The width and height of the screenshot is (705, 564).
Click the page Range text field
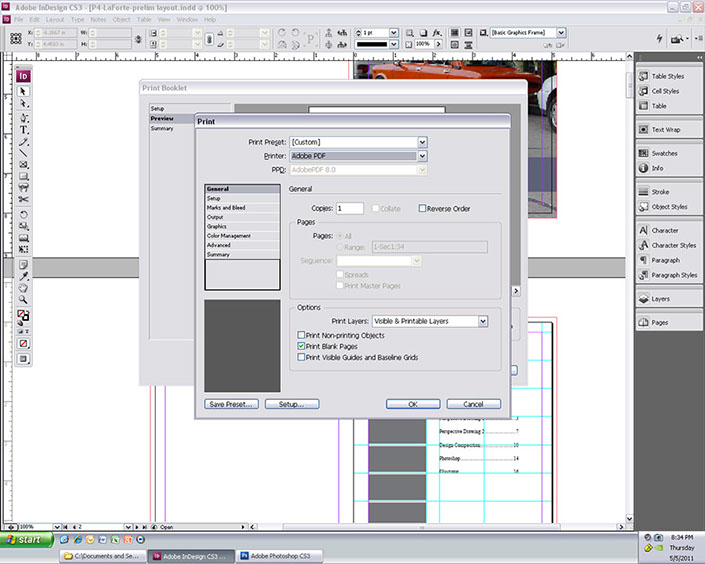[x=429, y=247]
